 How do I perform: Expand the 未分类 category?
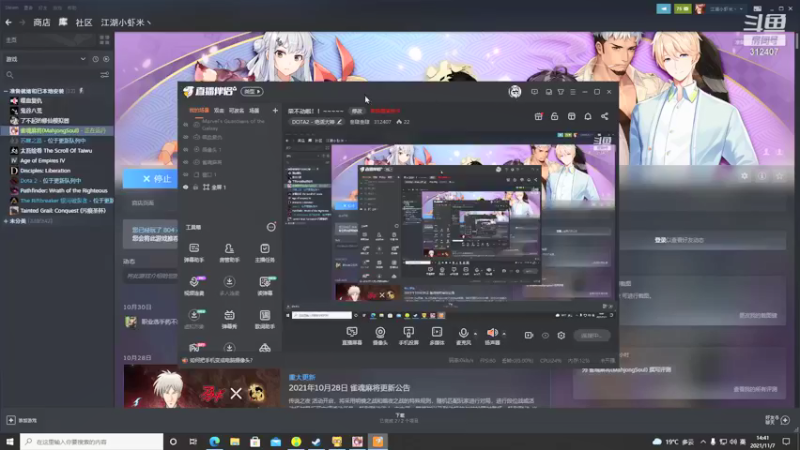tap(5, 221)
